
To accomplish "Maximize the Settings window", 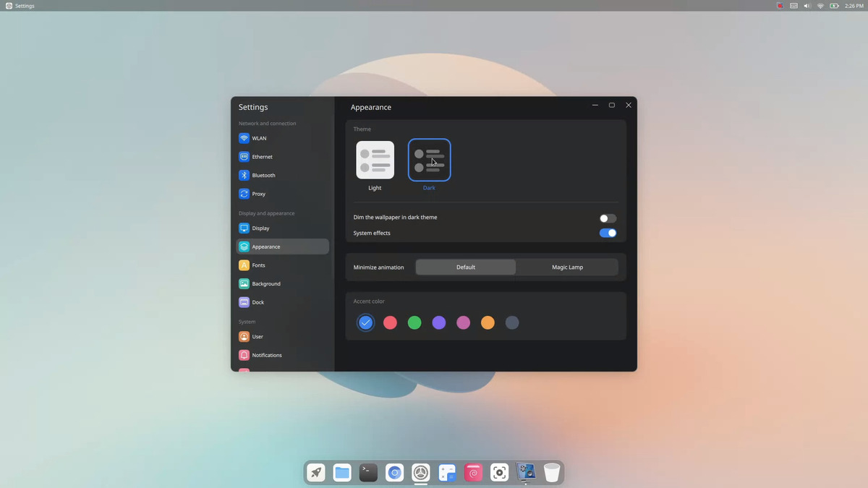I will pyautogui.click(x=612, y=106).
